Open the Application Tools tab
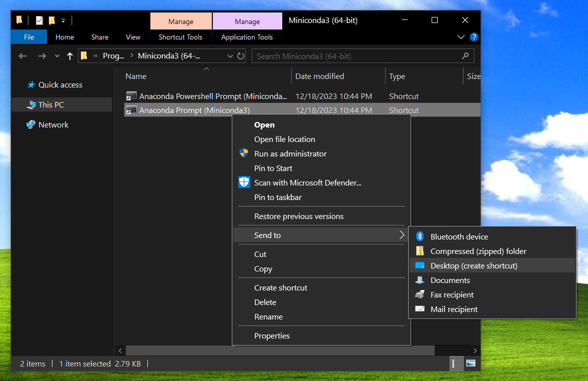 click(x=247, y=37)
